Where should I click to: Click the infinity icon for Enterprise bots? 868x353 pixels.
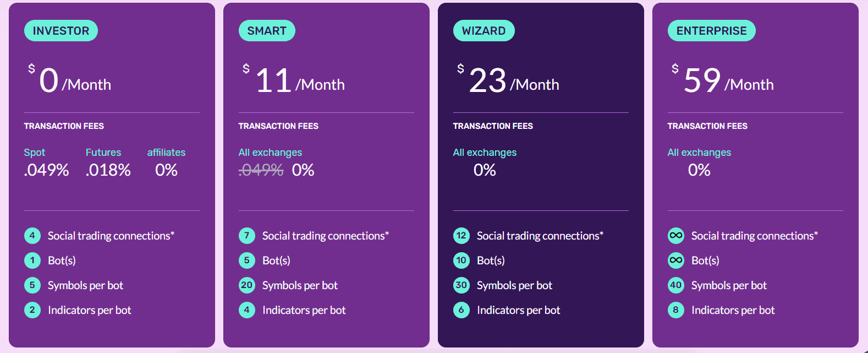tap(675, 260)
